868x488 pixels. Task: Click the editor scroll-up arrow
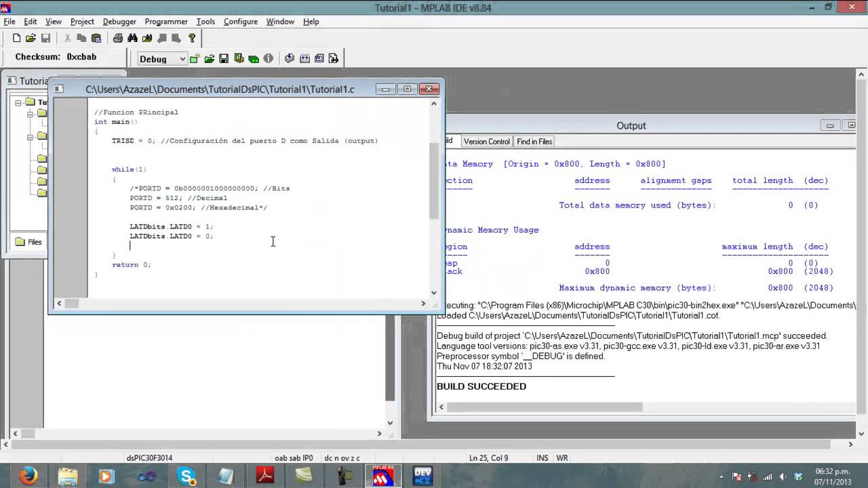click(434, 104)
